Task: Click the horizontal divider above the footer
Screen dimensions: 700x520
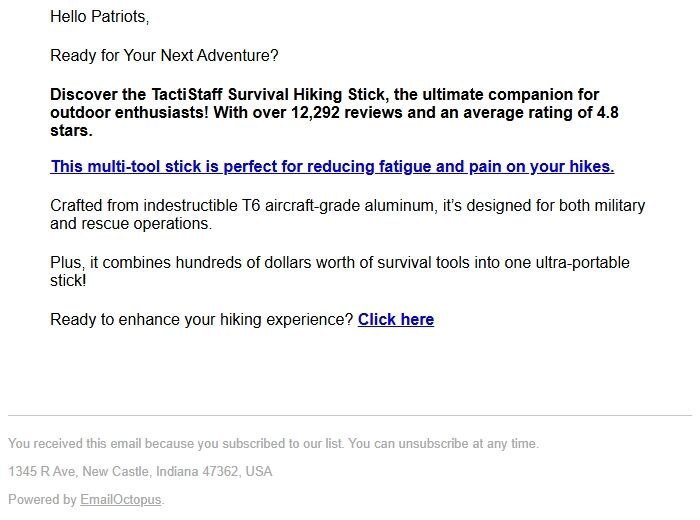Action: point(350,415)
